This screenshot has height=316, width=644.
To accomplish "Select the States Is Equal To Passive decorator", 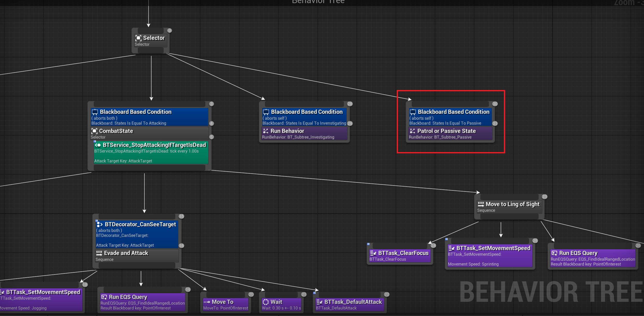I will [450, 117].
